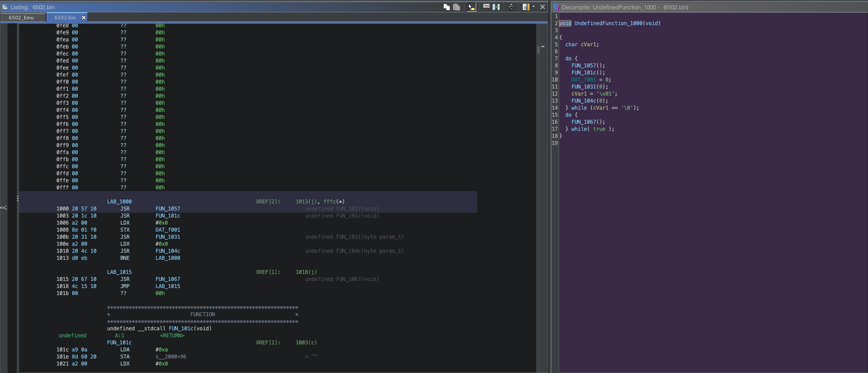Image resolution: width=868 pixels, height=373 pixels.
Task: Click the Listing panel title icon
Action: pyautogui.click(x=5, y=7)
